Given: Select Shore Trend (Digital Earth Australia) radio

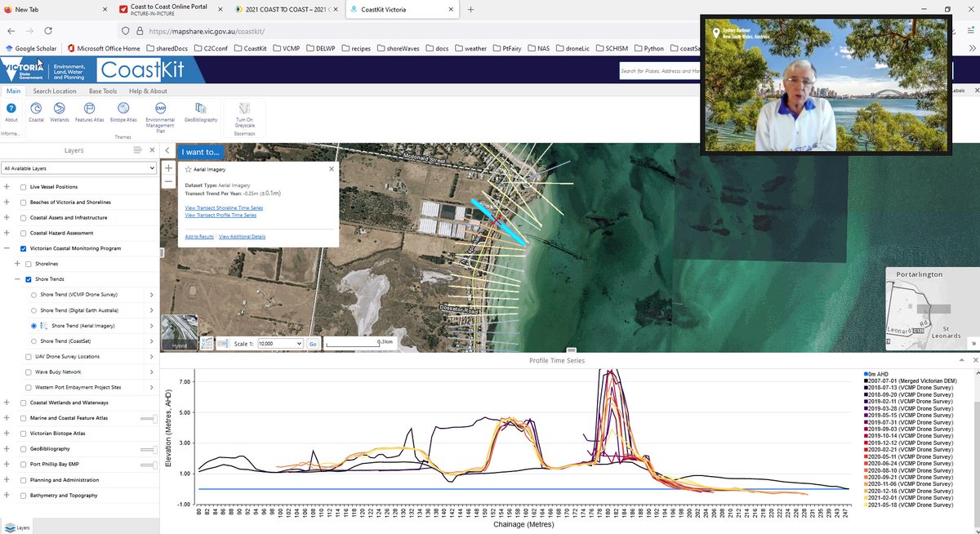Looking at the screenshot, I should point(34,310).
